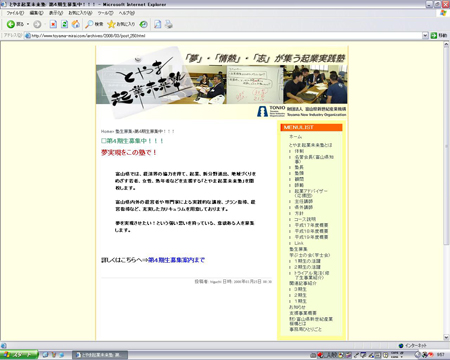Viewport: 450px width, 360px height.
Task: Go to the browser Home page icon
Action: tap(76, 24)
